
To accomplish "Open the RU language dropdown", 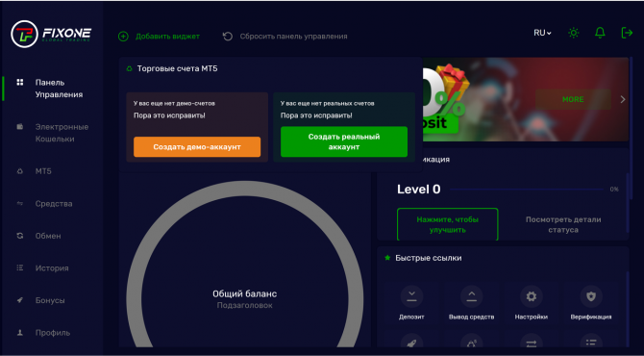I will click(542, 33).
